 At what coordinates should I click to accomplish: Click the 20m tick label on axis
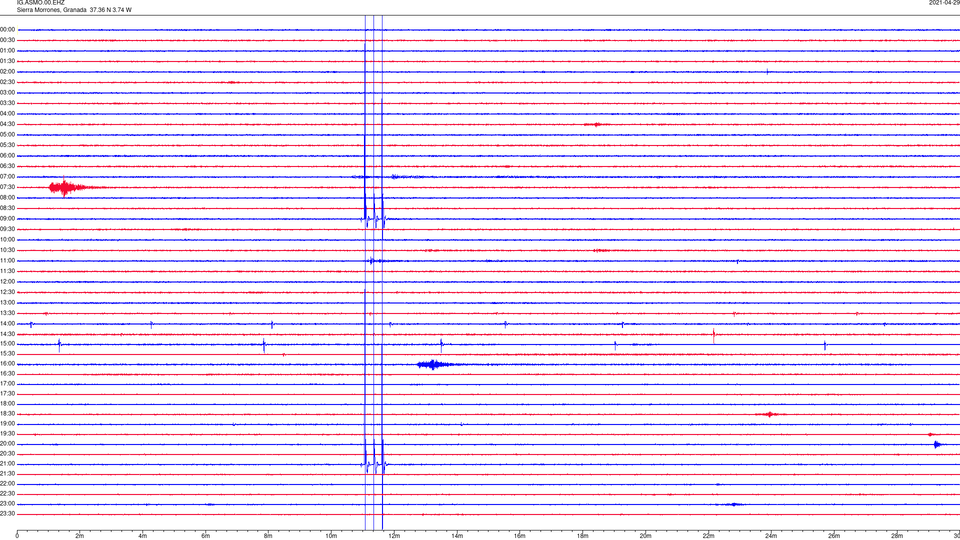645,536
